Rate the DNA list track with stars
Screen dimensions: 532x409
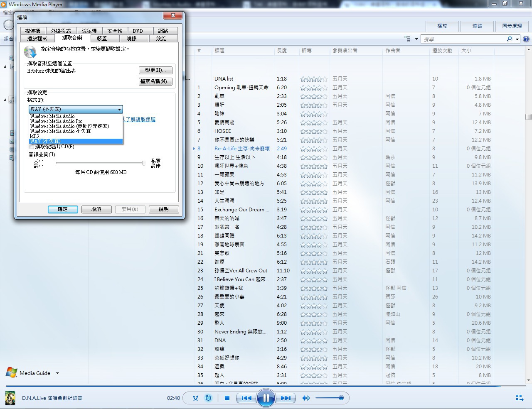314,78
